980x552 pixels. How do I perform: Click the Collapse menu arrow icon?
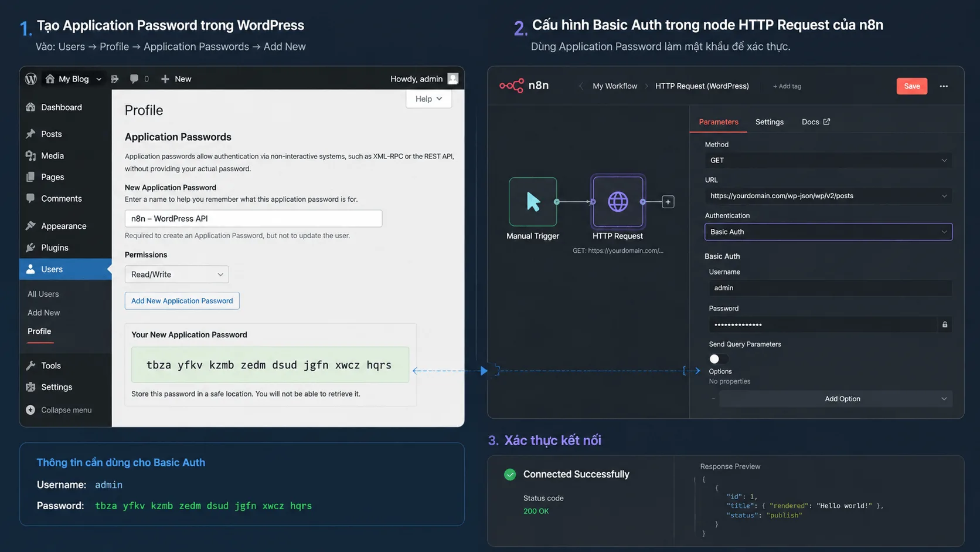pyautogui.click(x=30, y=410)
